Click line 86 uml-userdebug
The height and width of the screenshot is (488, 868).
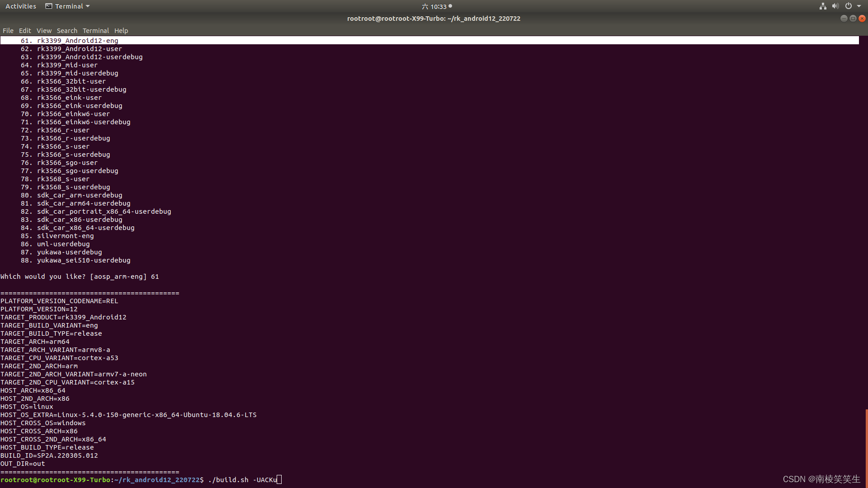[55, 244]
